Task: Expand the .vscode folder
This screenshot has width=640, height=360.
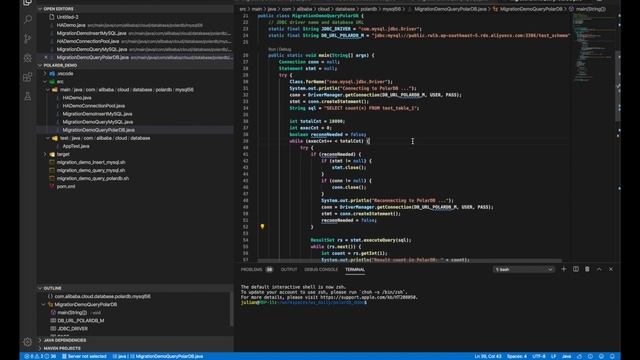Action: coord(45,74)
